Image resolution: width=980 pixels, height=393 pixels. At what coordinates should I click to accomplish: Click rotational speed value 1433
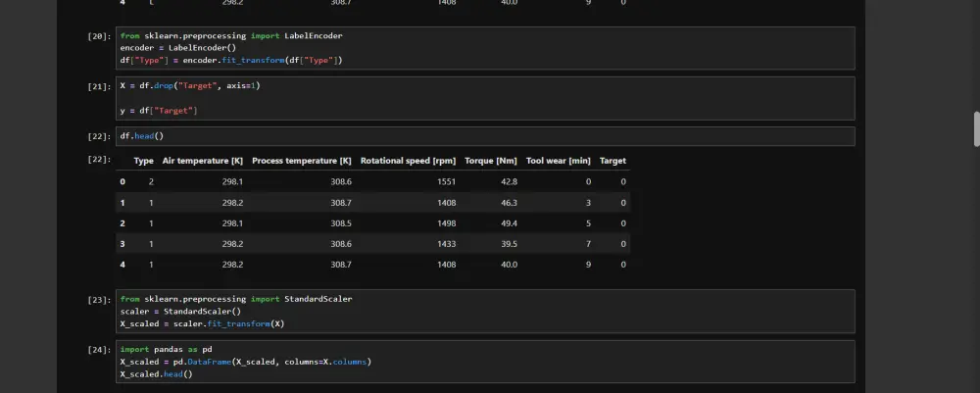click(446, 244)
